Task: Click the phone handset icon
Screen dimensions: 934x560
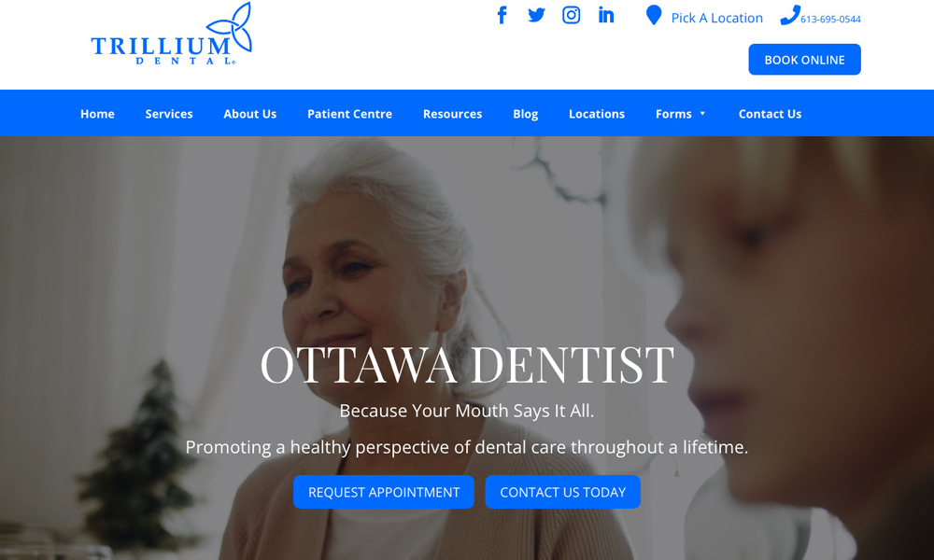Action: [x=790, y=15]
